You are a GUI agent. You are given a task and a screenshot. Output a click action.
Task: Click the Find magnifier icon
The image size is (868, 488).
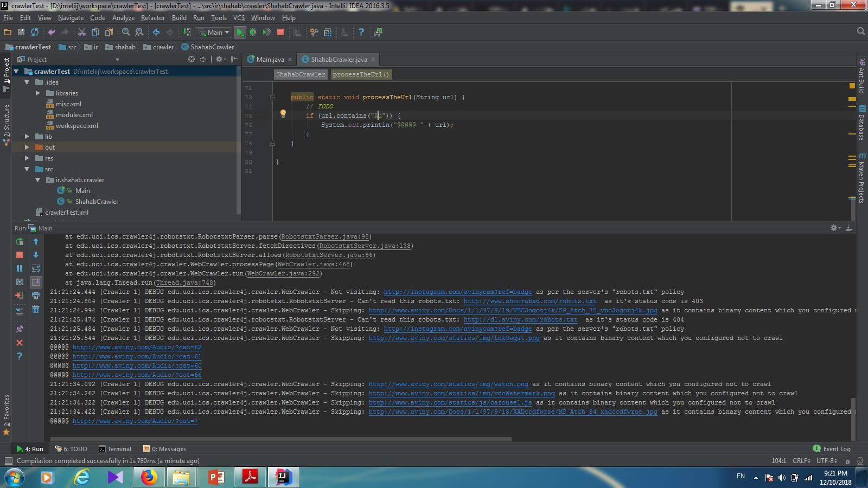pyautogui.click(x=126, y=32)
